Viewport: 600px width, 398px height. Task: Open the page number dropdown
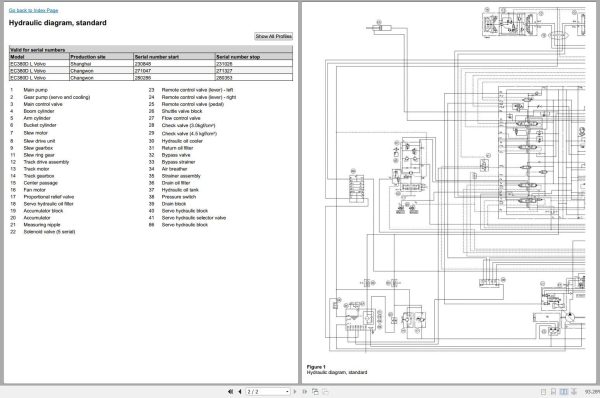[287, 392]
